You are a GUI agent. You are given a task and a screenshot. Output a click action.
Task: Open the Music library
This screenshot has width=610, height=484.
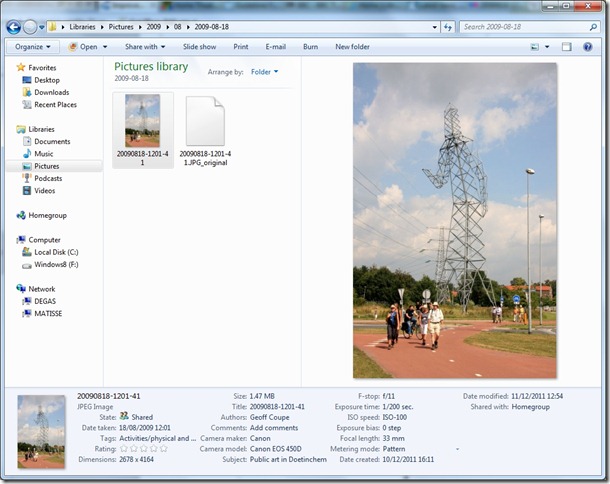[44, 154]
